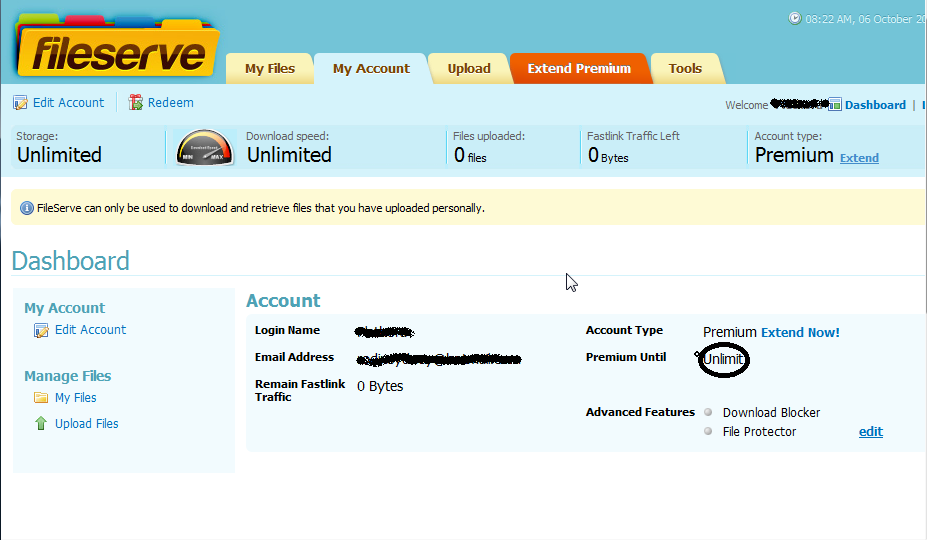Click the edit link for Advanced Features

(x=871, y=432)
